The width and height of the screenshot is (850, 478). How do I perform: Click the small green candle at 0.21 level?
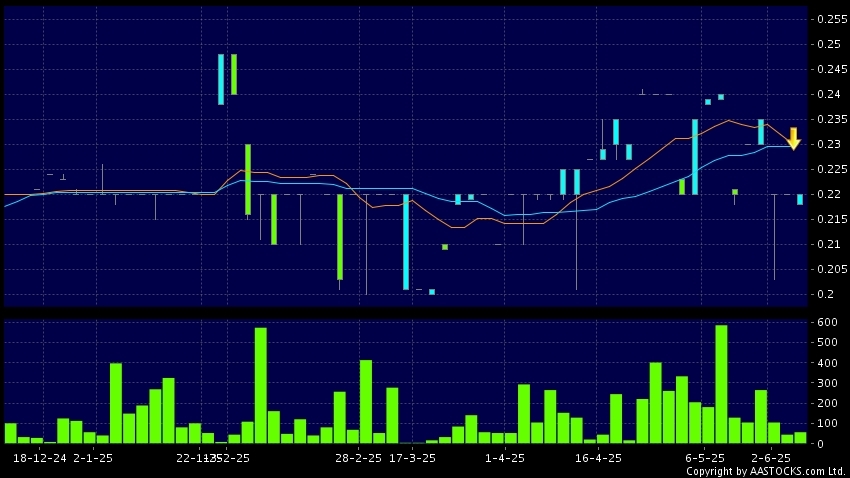coord(445,247)
